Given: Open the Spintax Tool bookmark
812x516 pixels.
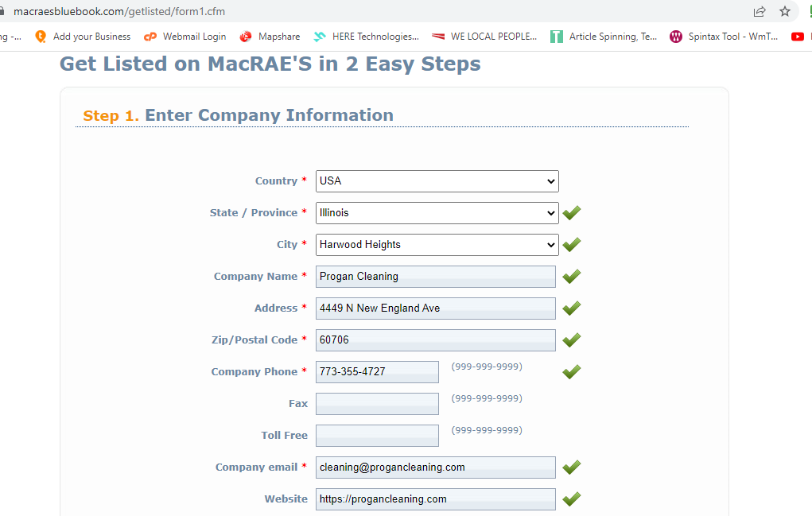Looking at the screenshot, I should coord(724,37).
